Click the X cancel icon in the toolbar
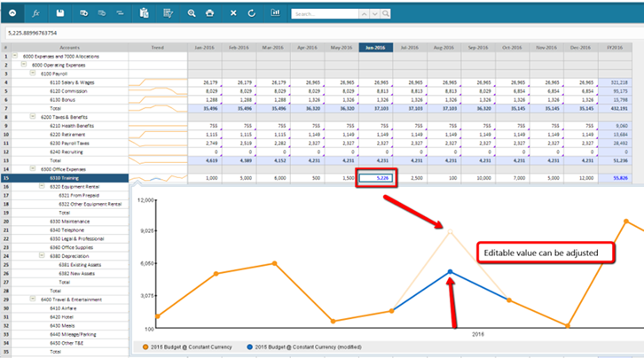644x358 pixels. (x=233, y=13)
